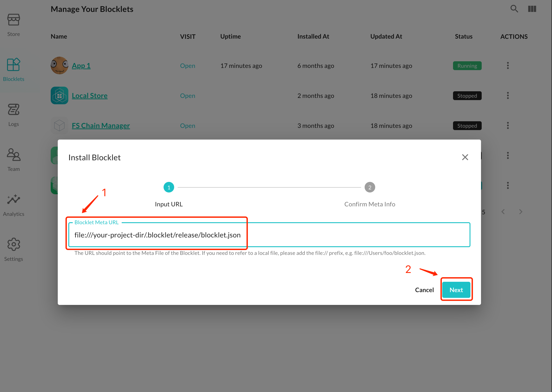The image size is (552, 392).
Task: Close the Install Blocklet dialog
Action: (x=465, y=157)
